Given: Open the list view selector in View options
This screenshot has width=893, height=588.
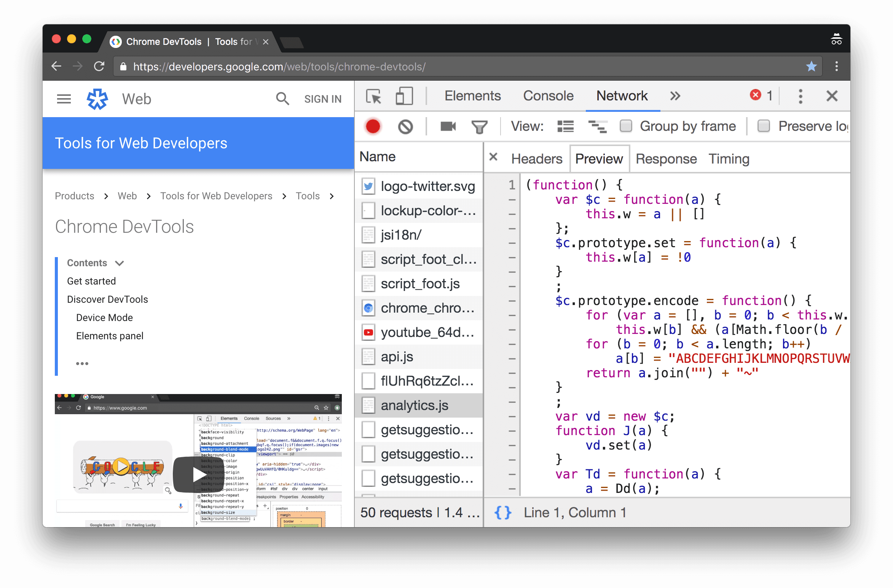Looking at the screenshot, I should point(565,126).
